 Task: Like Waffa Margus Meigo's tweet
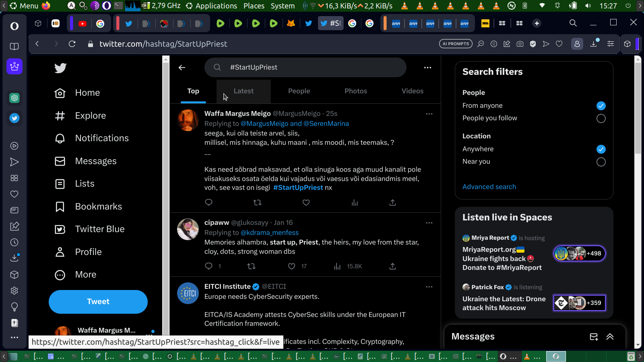point(306,202)
